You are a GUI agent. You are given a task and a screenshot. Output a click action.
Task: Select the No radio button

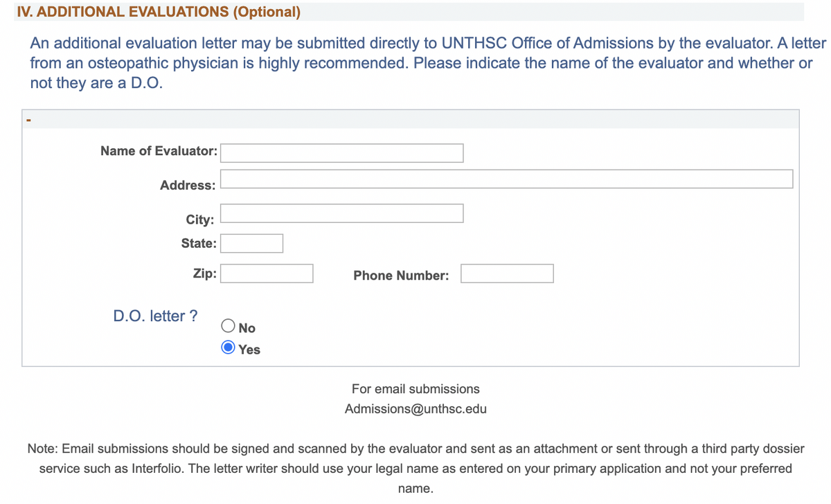228,326
